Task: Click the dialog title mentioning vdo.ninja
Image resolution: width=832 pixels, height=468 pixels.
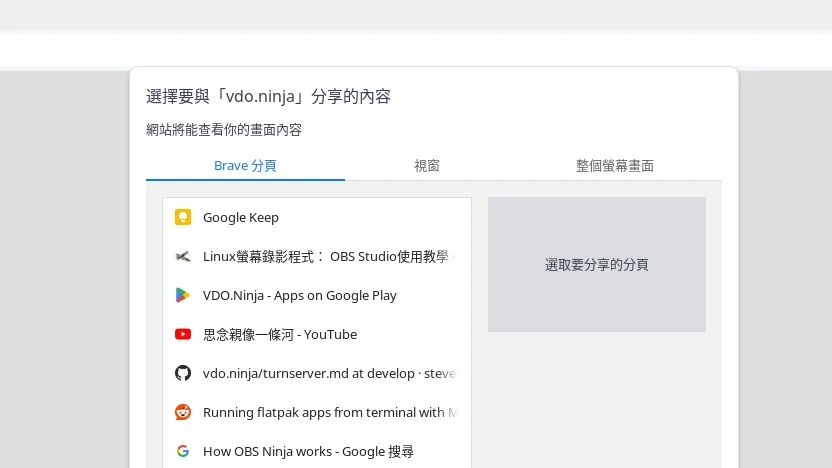Action: tap(268, 97)
